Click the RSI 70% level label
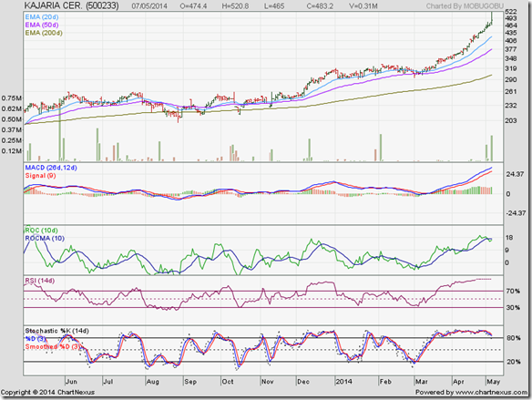This screenshot has width=532, height=400. point(513,291)
